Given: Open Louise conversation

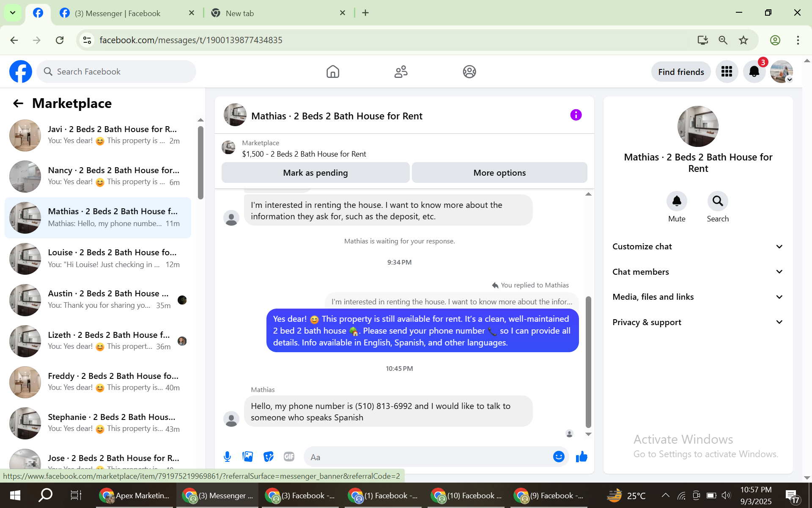Looking at the screenshot, I should coord(98,258).
